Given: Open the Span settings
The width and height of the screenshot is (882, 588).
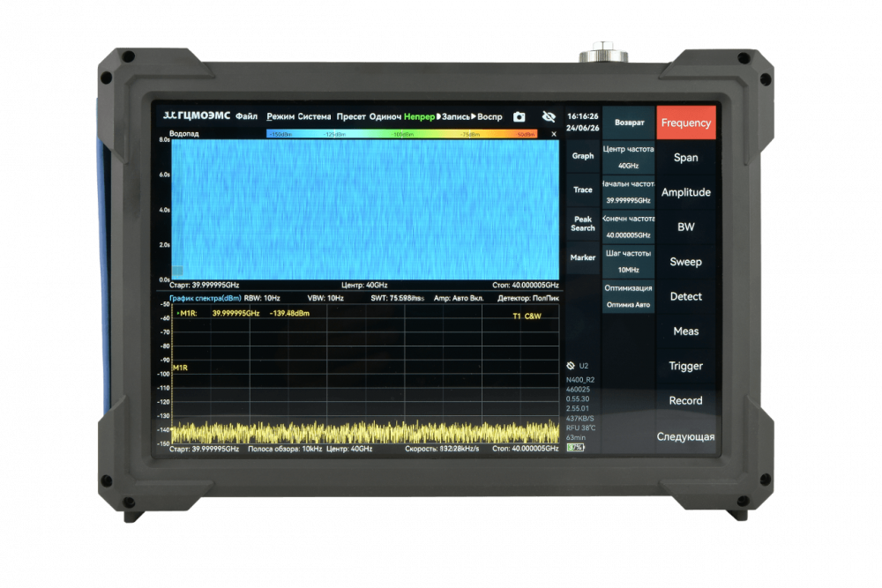Looking at the screenshot, I should point(685,158).
